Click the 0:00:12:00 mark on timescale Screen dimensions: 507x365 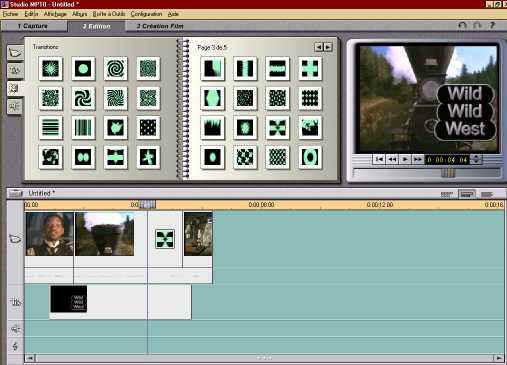click(x=380, y=205)
